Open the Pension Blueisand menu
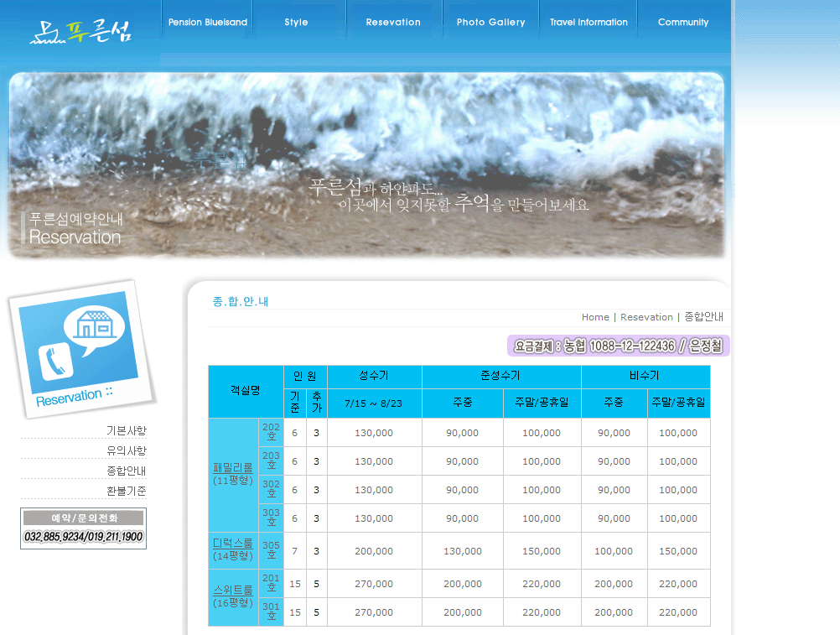The height and width of the screenshot is (635, 840). click(208, 22)
